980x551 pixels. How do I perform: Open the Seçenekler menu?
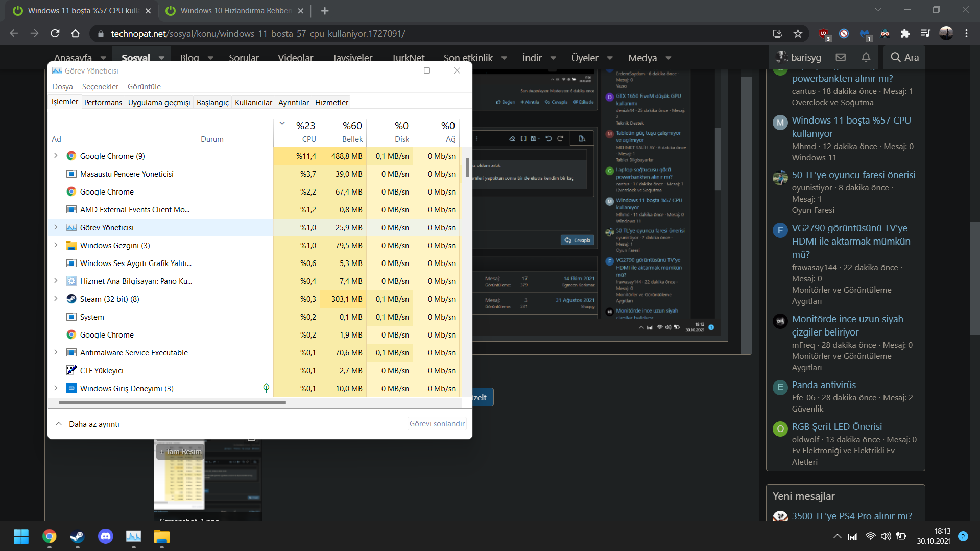coord(100,87)
